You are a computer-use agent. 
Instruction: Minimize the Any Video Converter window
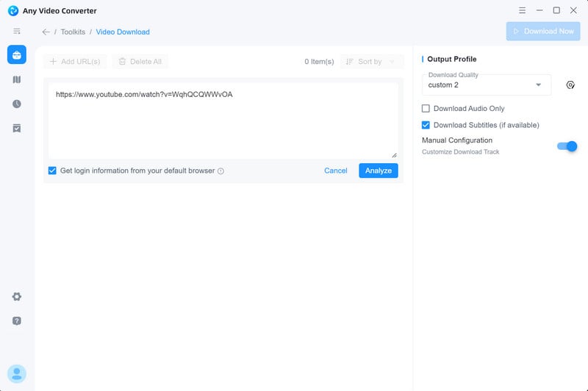(x=539, y=10)
